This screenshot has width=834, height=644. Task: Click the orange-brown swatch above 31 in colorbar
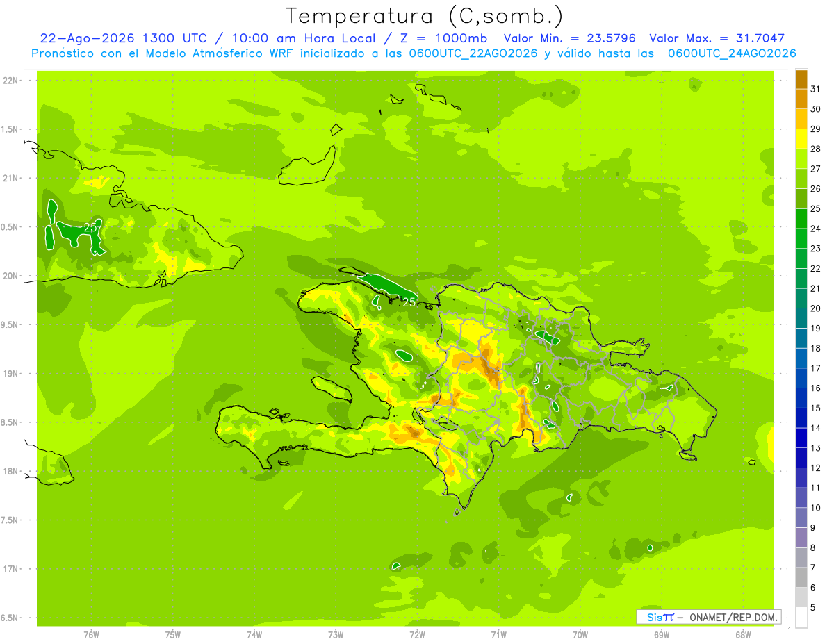point(801,79)
